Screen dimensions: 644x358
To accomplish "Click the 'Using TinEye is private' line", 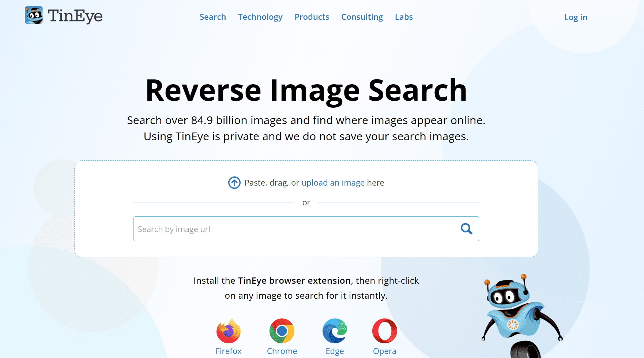I will [x=306, y=136].
